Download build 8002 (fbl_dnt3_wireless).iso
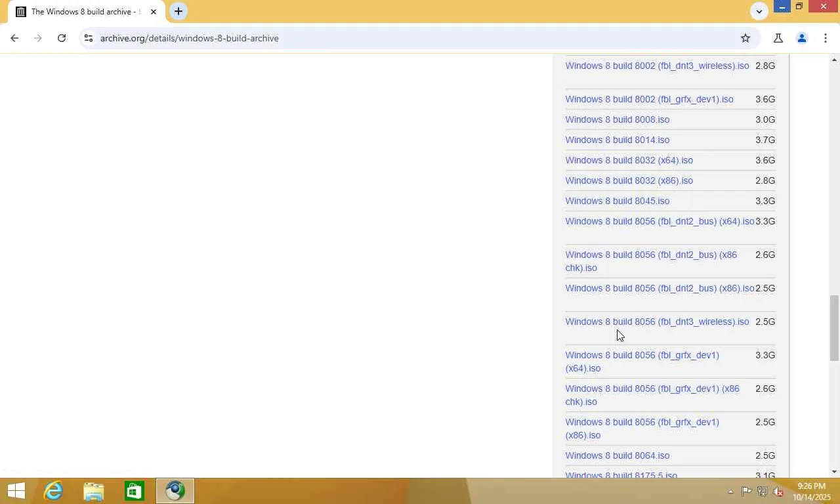 click(657, 66)
